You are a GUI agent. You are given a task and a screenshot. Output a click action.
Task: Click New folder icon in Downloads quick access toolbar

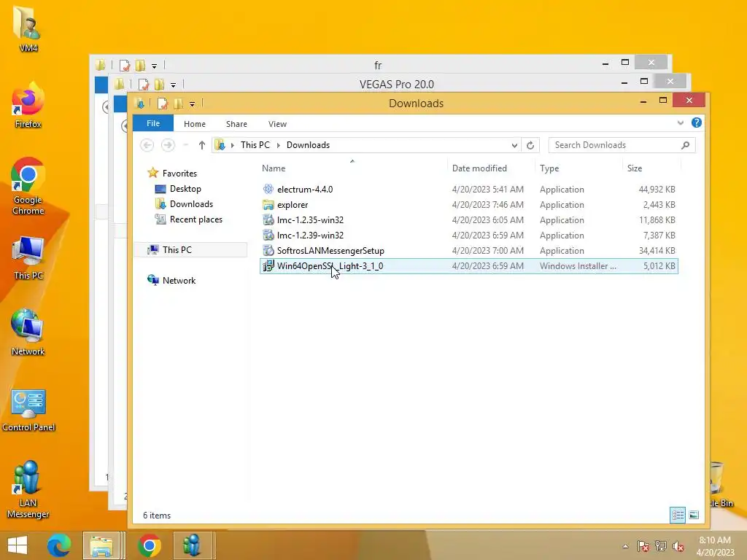(179, 104)
